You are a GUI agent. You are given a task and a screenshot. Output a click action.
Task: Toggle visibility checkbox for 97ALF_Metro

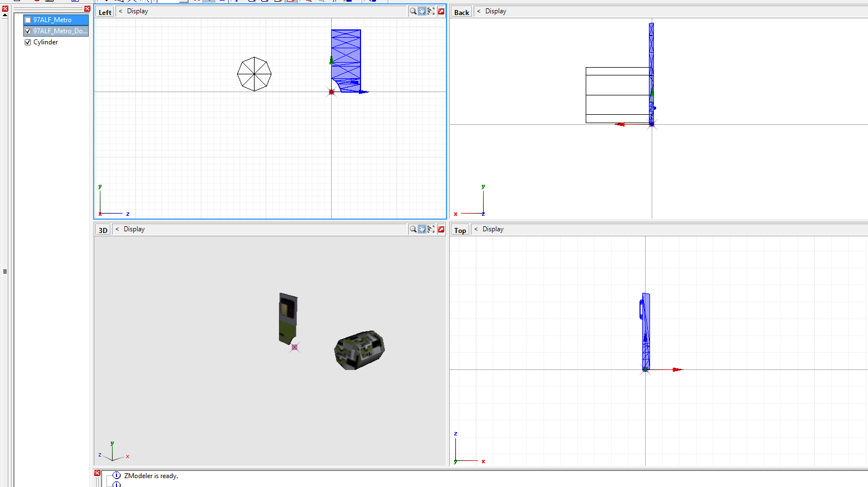point(27,19)
